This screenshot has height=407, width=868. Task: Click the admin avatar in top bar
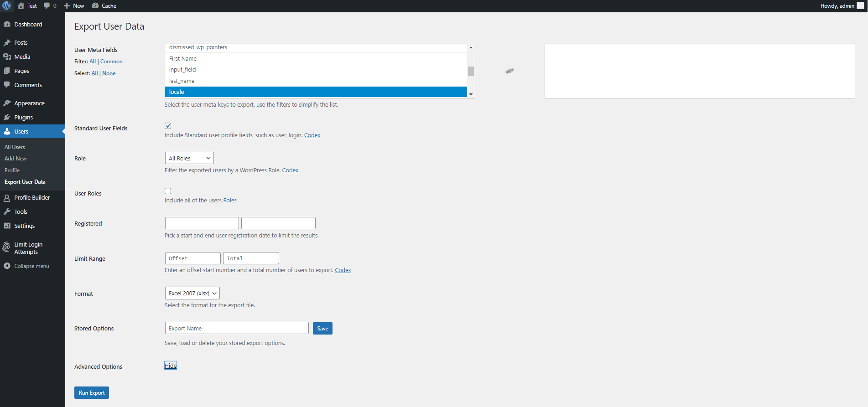pos(861,6)
